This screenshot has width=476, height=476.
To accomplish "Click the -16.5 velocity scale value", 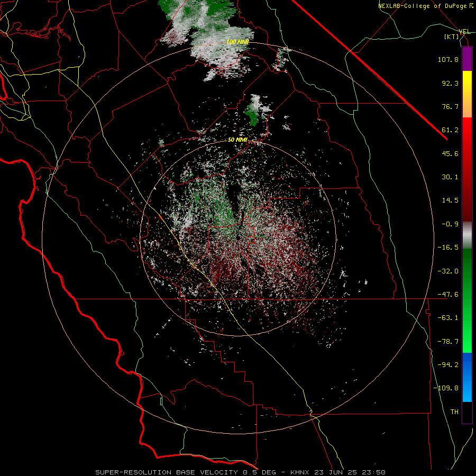I will coord(448,248).
